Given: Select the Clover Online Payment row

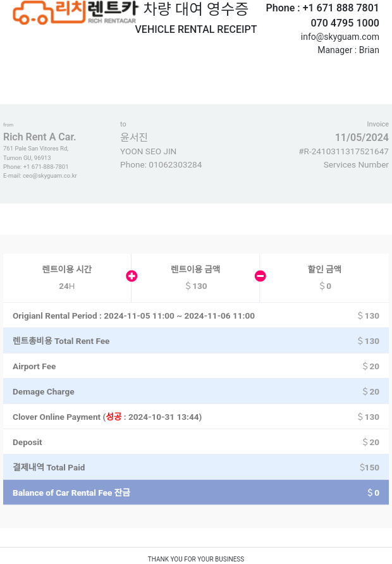Looking at the screenshot, I should coord(196,417).
